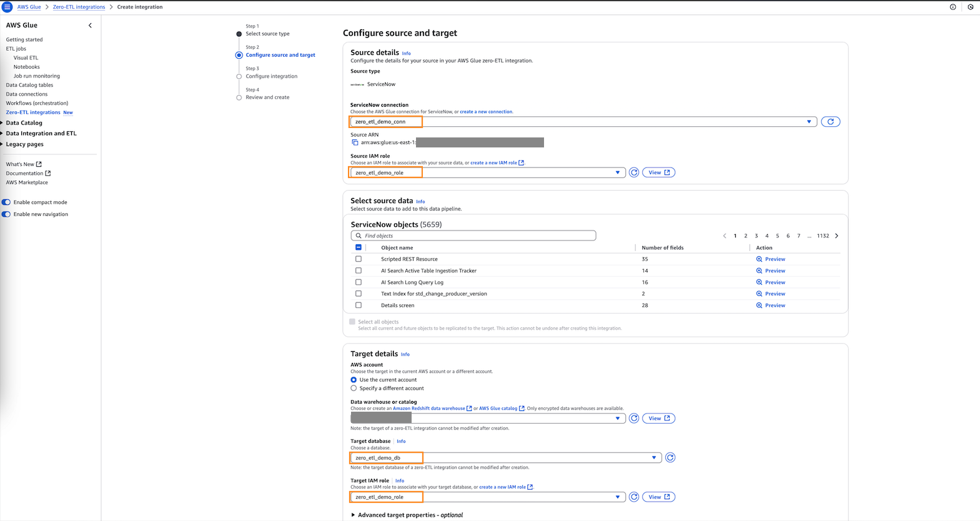Toggle the header checkbox for all listed objects
Screen dimensions: 980x521
(x=359, y=247)
